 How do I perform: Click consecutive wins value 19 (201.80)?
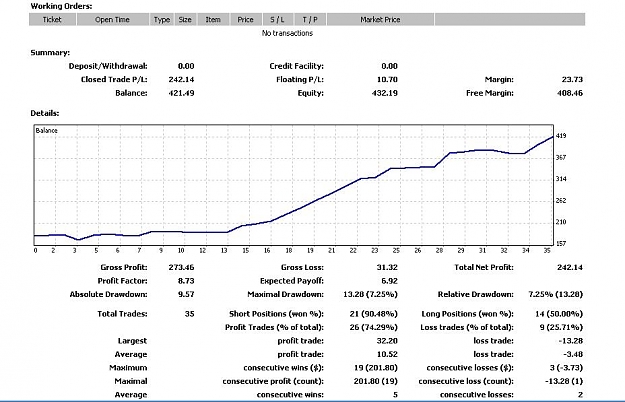(375, 368)
